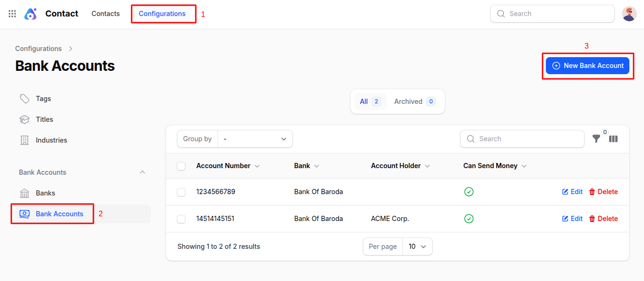Edit the ACME Corp. bank account

click(x=572, y=219)
